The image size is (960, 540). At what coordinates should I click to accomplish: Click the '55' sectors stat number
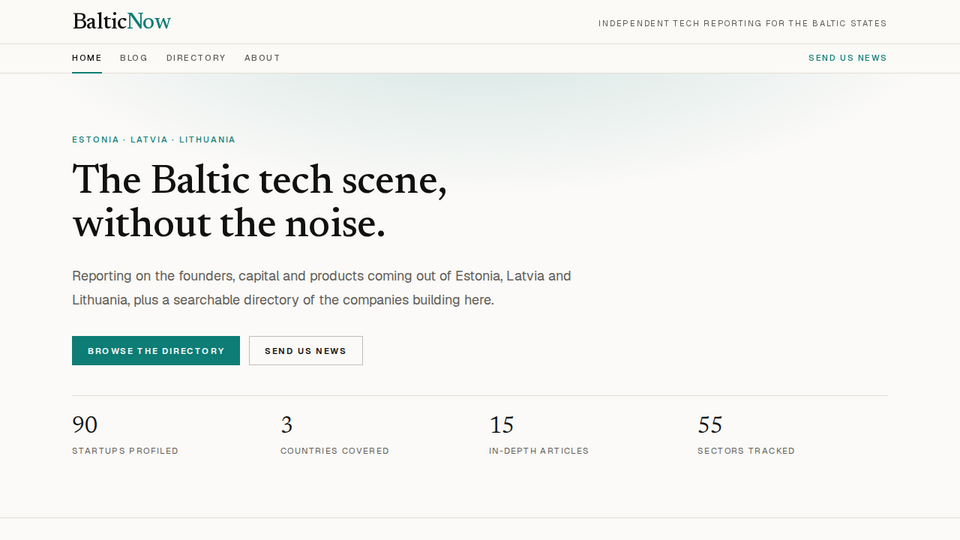710,425
